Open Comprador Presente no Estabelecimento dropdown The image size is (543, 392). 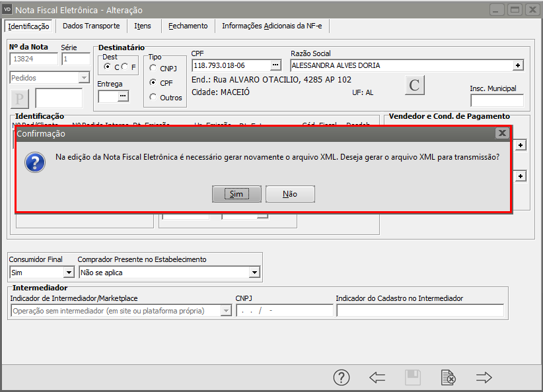click(254, 273)
